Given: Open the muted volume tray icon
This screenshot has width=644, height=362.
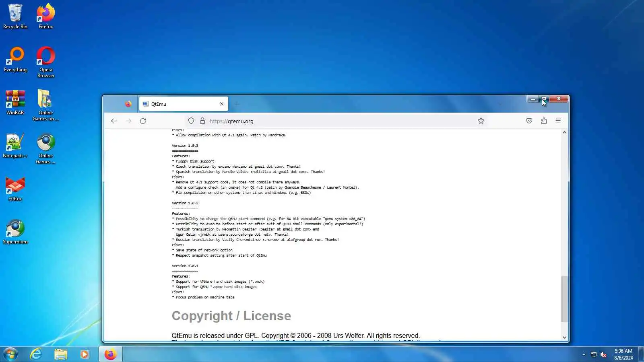Looking at the screenshot, I should [603, 354].
